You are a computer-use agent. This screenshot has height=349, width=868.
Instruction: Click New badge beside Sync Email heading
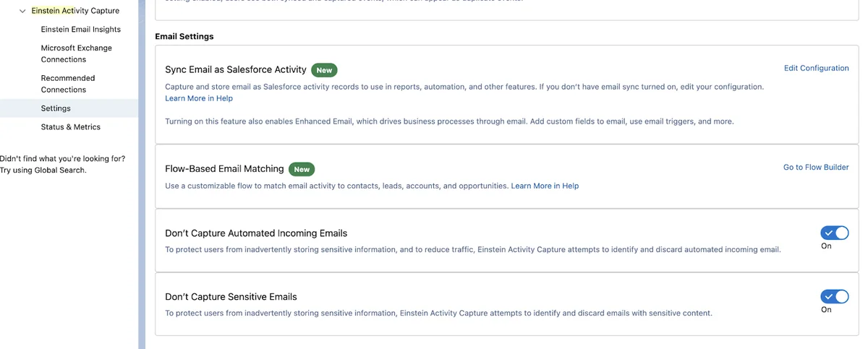pos(324,70)
